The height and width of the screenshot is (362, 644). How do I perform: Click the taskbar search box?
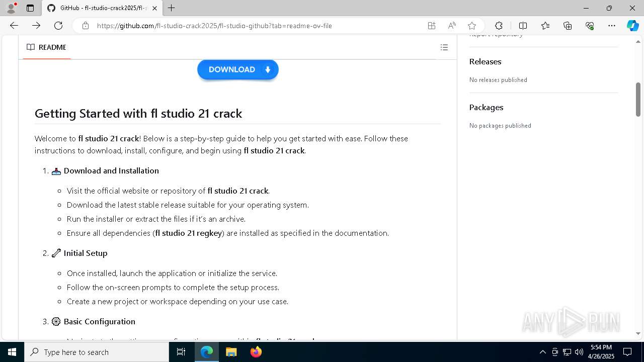click(x=97, y=352)
